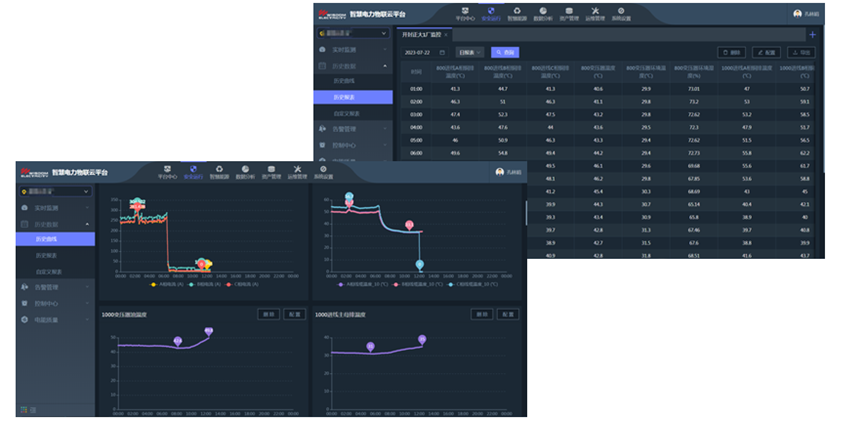Image resolution: width=865 pixels, height=421 pixels.
Task: Toggle C相电流 legend series in chart
Action: click(x=244, y=284)
